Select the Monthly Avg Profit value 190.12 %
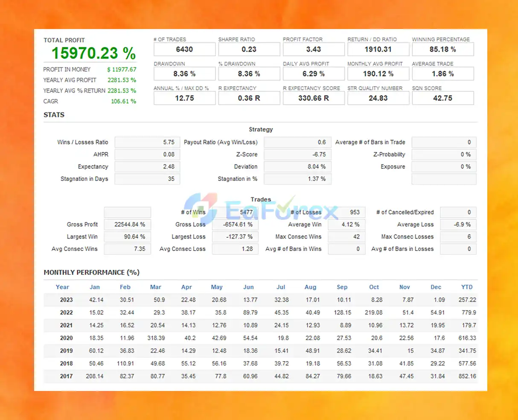This screenshot has width=518, height=420. (x=378, y=73)
